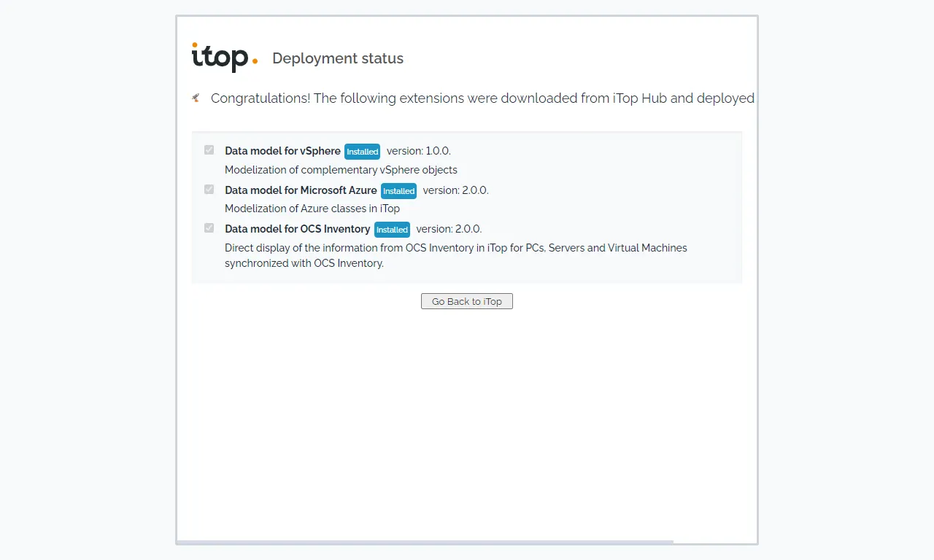
Task: Toggle the Data model for Microsoft Azure checkbox
Action: coord(209,190)
